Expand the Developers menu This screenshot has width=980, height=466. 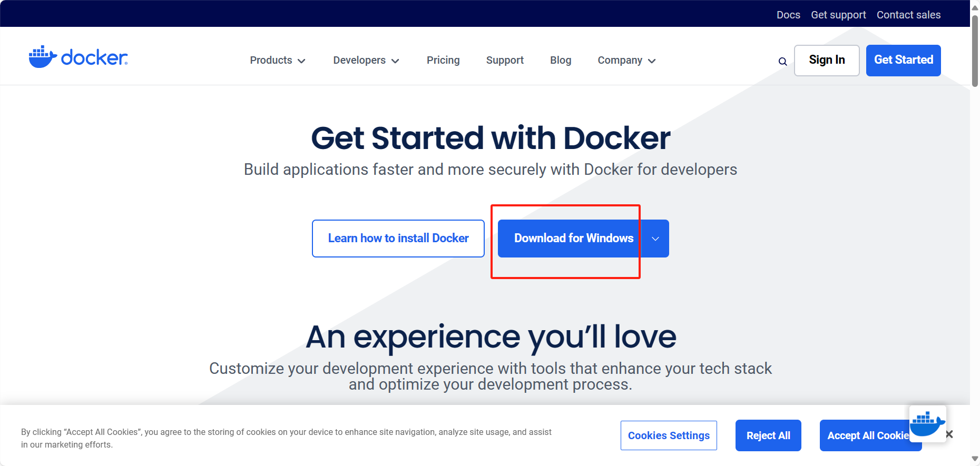(366, 61)
